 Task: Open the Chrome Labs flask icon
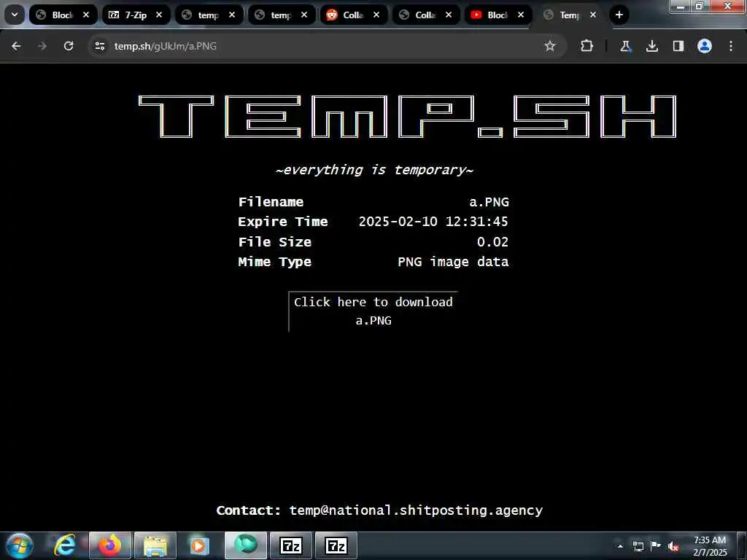625,46
